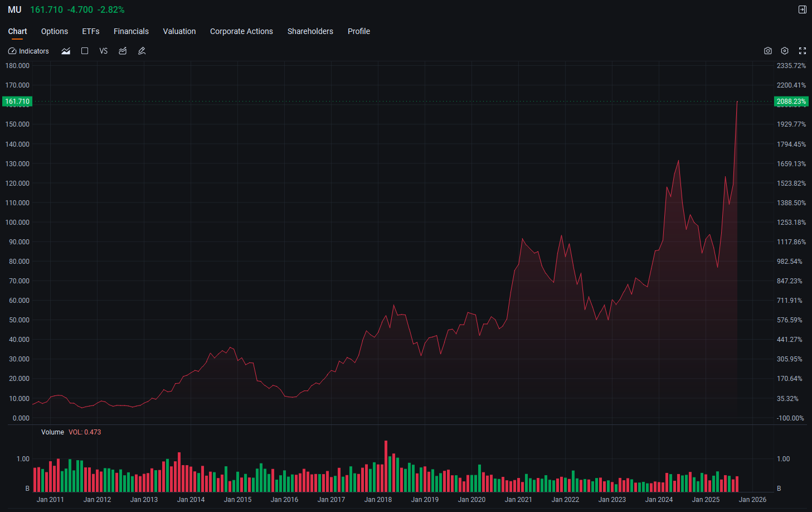Open the Indicators menu
The height and width of the screenshot is (512, 812).
28,51
